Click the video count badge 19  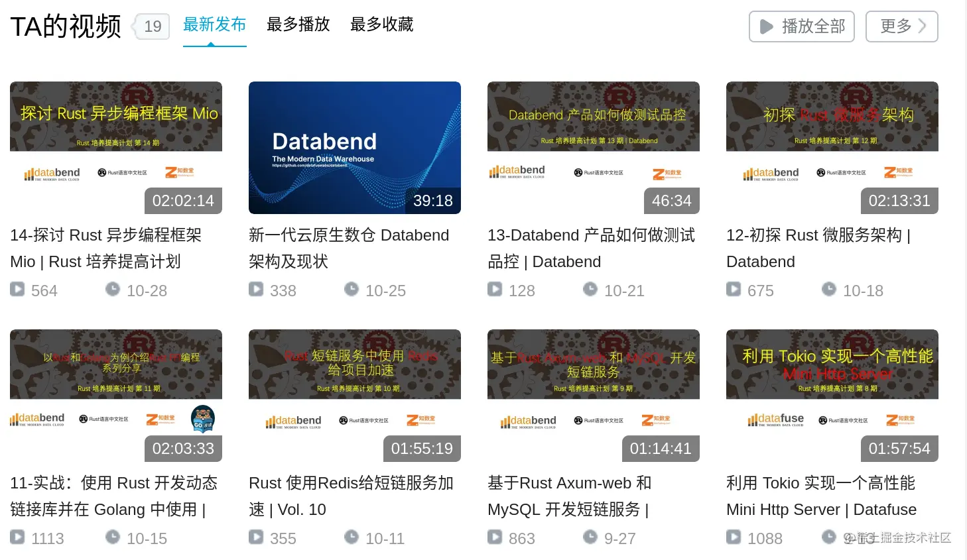pos(152,27)
